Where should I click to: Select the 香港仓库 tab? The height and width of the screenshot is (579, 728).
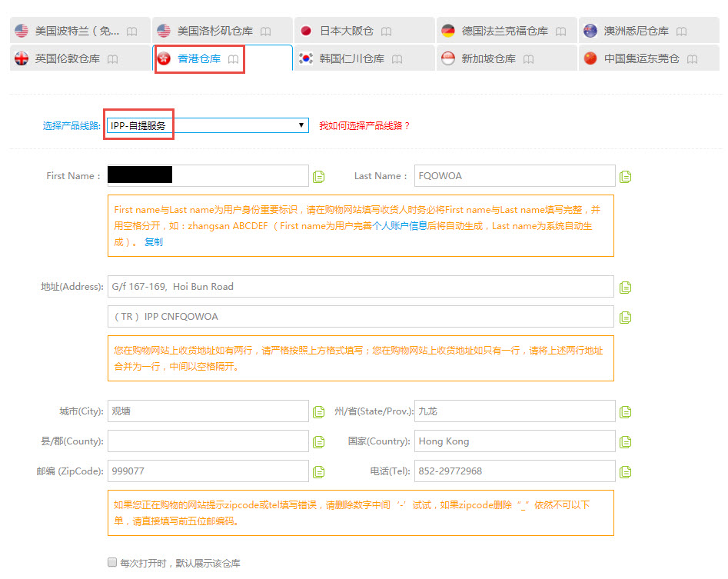tap(222, 58)
